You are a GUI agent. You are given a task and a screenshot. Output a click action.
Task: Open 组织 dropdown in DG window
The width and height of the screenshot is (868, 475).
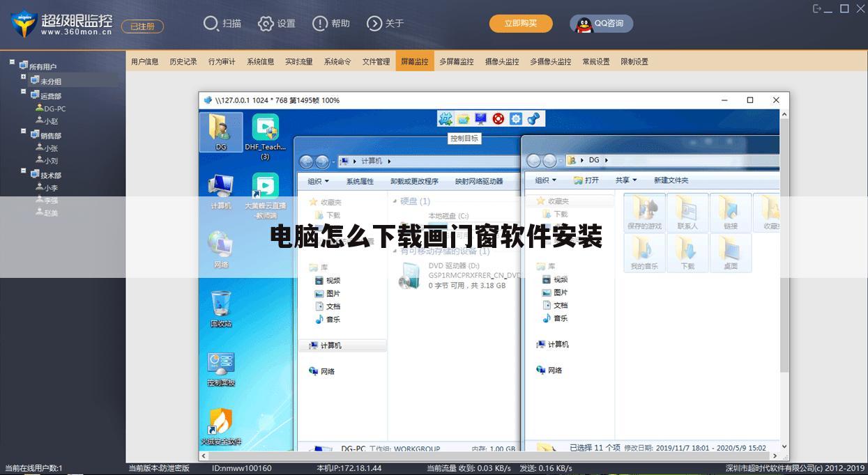[x=546, y=180]
